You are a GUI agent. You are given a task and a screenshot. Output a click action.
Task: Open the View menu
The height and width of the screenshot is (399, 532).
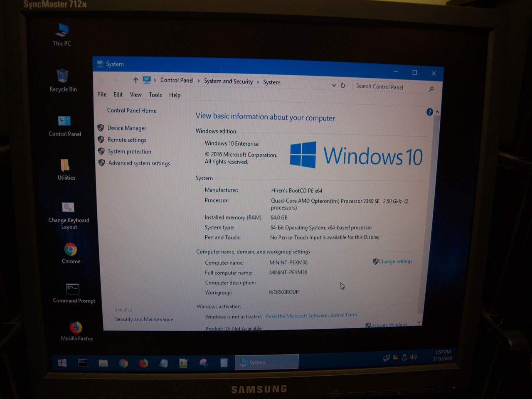(135, 95)
